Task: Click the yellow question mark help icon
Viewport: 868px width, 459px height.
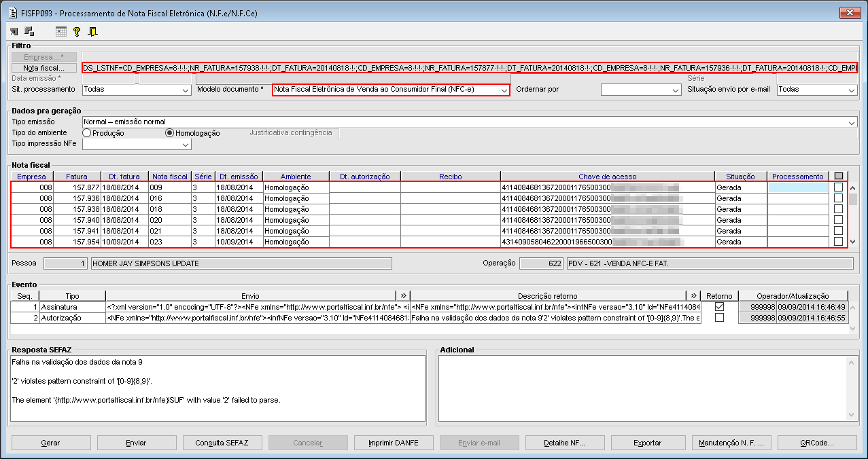Action: tap(77, 31)
